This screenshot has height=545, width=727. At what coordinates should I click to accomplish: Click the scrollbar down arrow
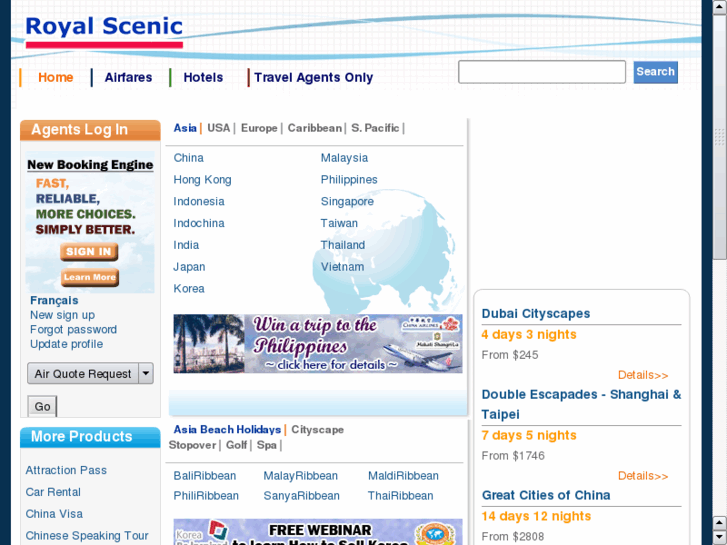(720, 537)
